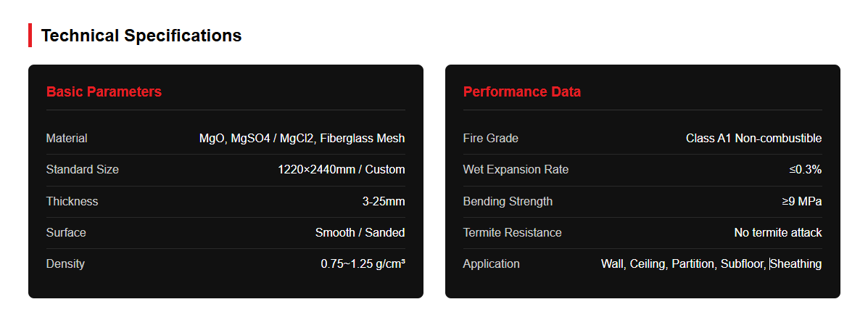Select the Performance Data title
Viewport: 868px width, 323px height.
click(522, 92)
